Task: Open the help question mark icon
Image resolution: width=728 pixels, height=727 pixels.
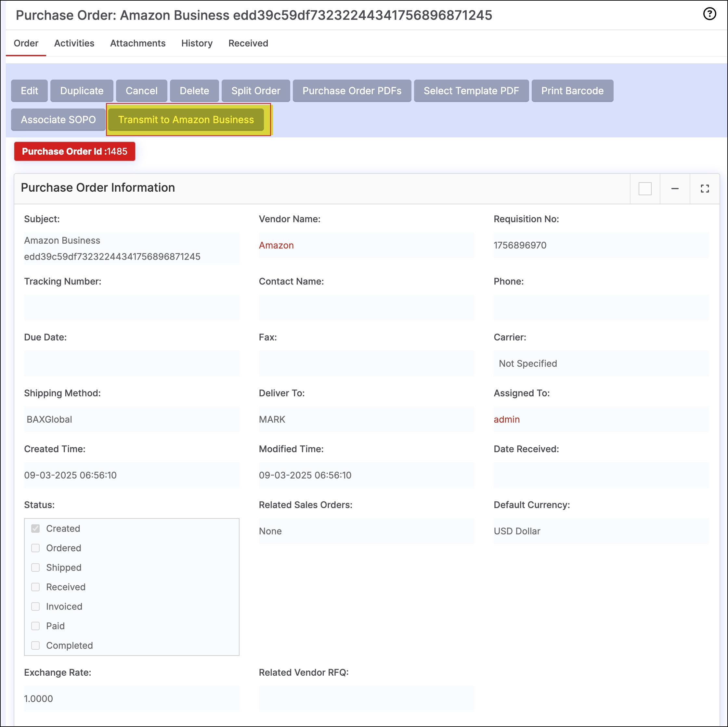Action: click(709, 14)
